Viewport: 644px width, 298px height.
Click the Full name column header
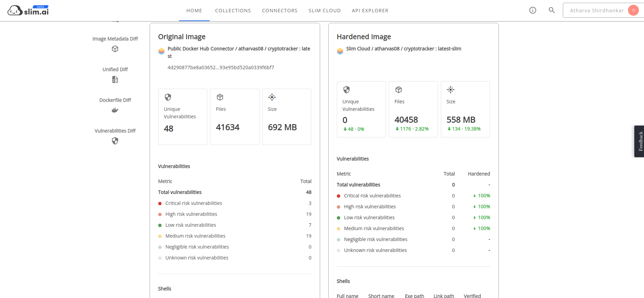click(x=347, y=296)
